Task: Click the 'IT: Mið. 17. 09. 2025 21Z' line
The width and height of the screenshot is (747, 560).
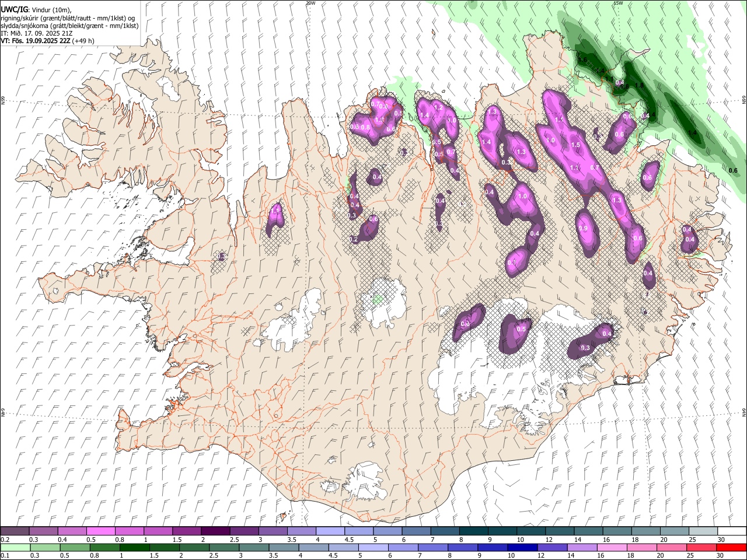Action: pos(36,33)
